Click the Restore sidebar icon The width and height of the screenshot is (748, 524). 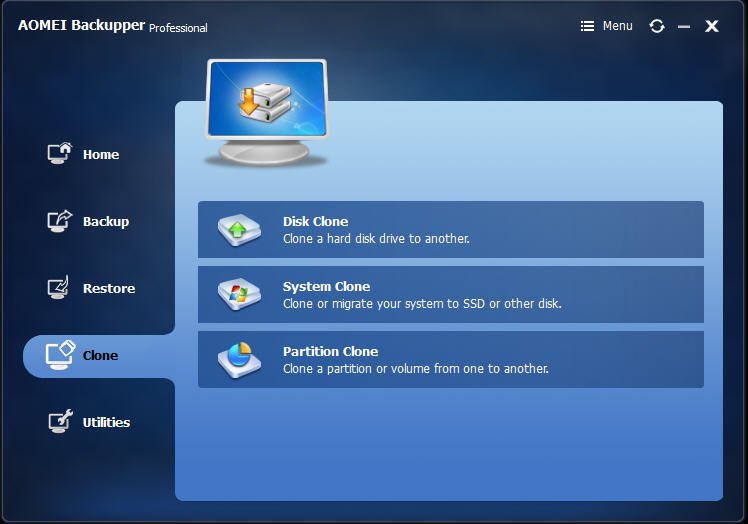[59, 288]
